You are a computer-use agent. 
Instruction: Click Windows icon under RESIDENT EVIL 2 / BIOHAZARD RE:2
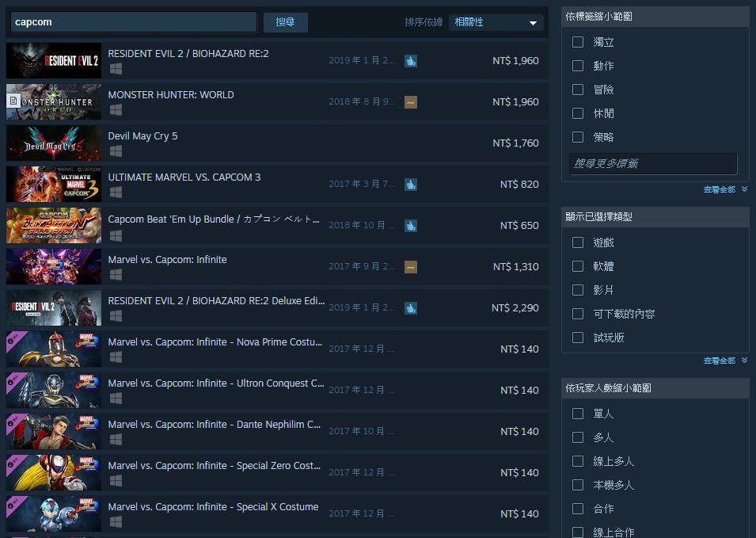pyautogui.click(x=116, y=69)
